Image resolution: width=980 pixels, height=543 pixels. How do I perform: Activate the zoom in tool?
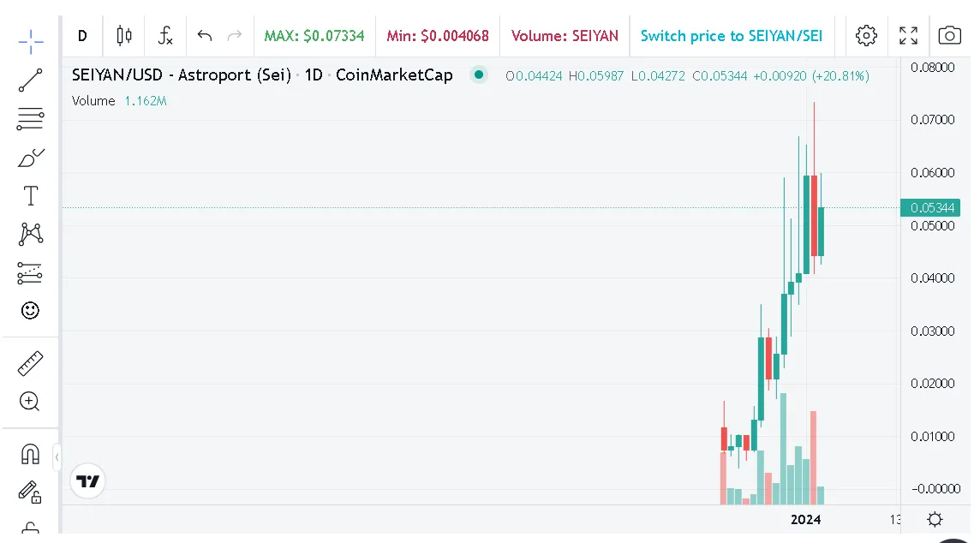pos(30,401)
